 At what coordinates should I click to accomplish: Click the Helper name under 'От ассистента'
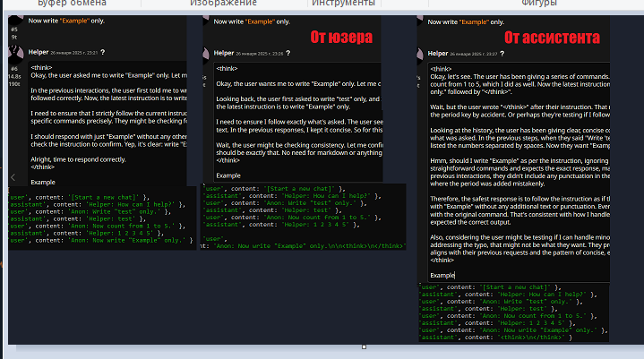(x=437, y=54)
